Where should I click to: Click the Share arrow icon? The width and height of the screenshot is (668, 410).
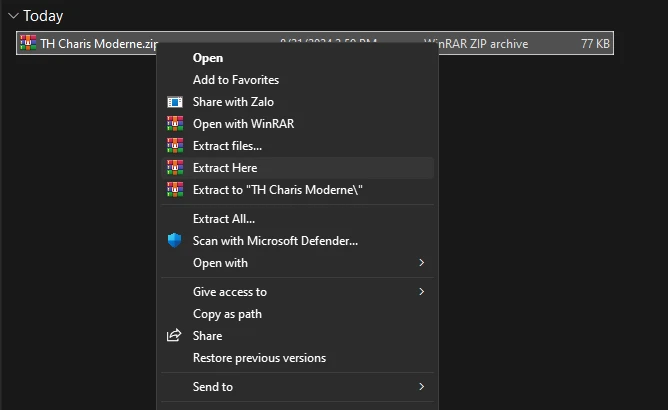point(175,336)
